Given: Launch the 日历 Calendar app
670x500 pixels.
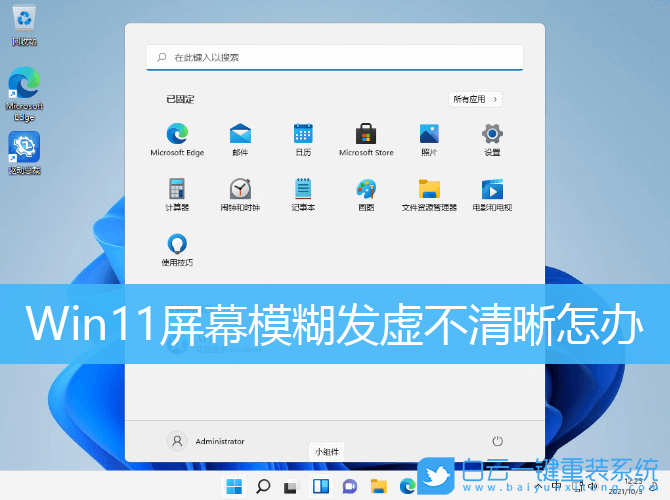Looking at the screenshot, I should (303, 139).
